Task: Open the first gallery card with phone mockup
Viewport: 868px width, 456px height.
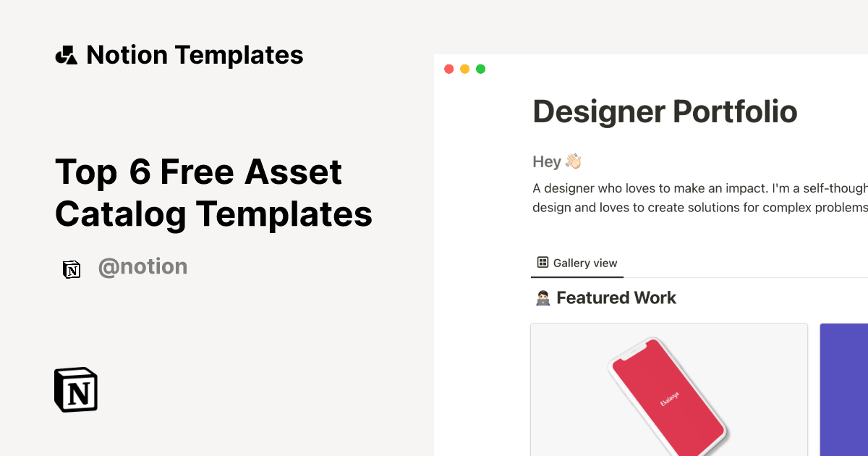Action: [668, 389]
